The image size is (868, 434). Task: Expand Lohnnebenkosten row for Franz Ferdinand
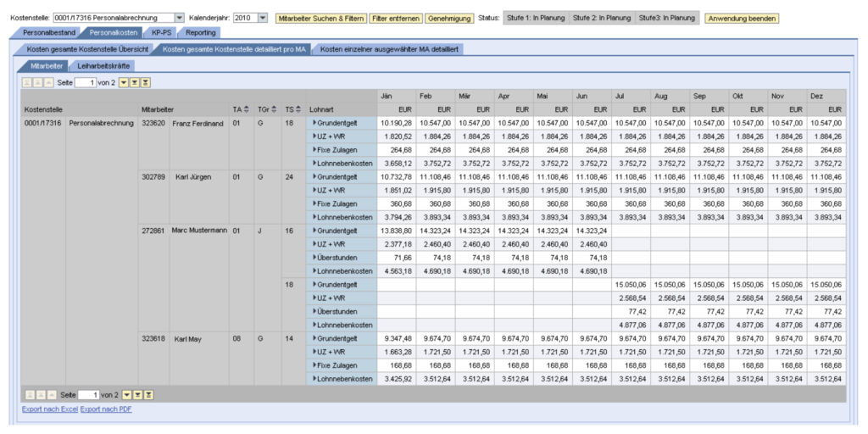click(x=314, y=164)
